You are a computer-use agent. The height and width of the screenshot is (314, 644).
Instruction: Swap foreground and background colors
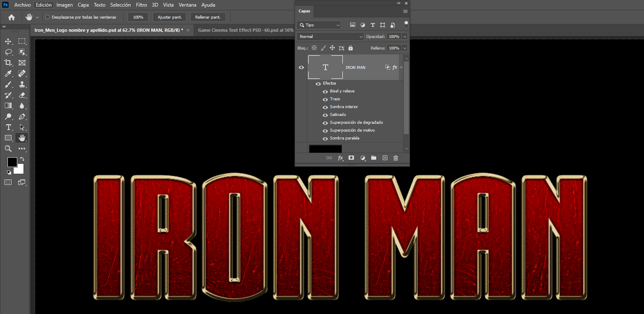coord(22,159)
